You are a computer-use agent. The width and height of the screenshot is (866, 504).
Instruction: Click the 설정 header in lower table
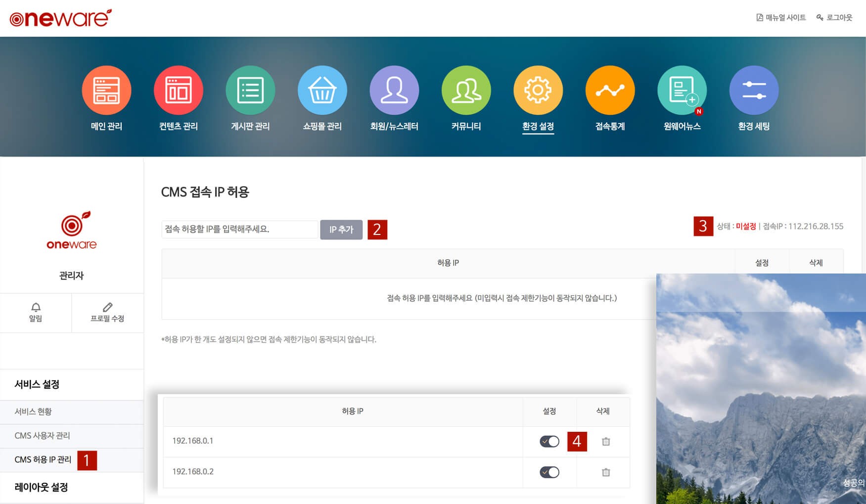549,412
